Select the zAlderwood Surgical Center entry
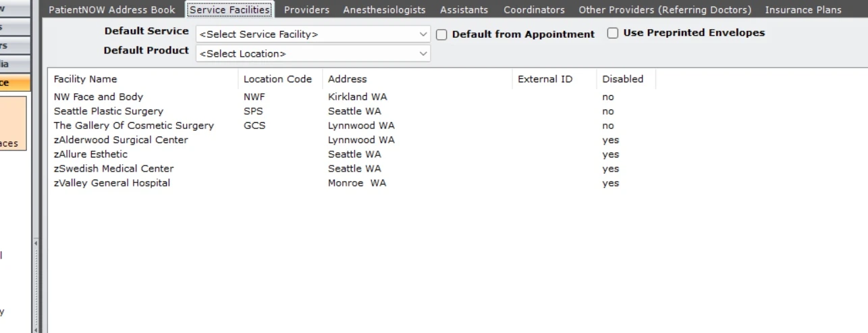The image size is (868, 333). pyautogui.click(x=351, y=140)
